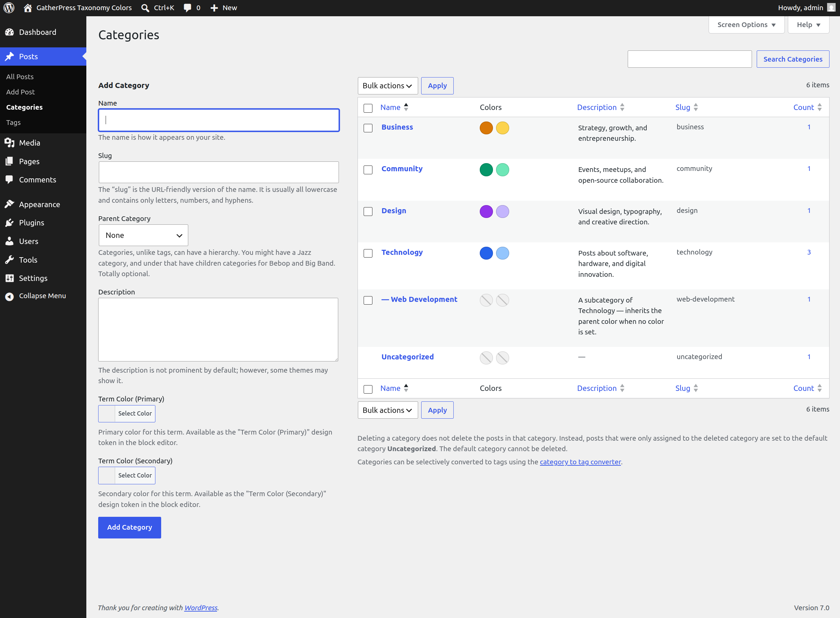Open the top Bulk actions dropdown

pos(388,86)
